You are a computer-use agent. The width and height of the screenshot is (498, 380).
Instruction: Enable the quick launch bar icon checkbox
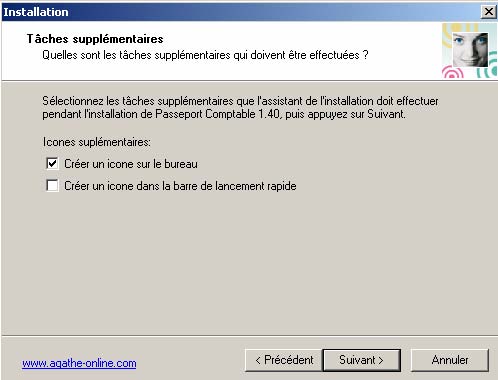(x=52, y=185)
